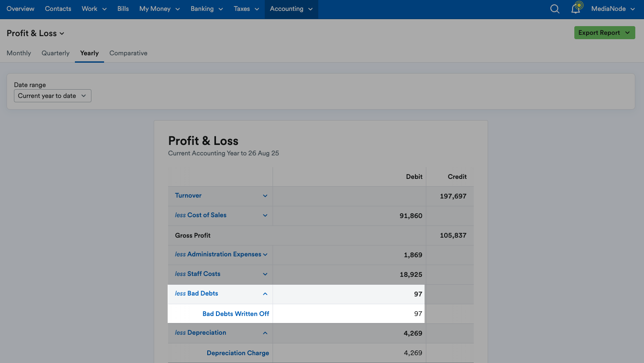Screen dimensions: 644x363
Task: Collapse the Bad Debts chevron
Action: coord(265,294)
